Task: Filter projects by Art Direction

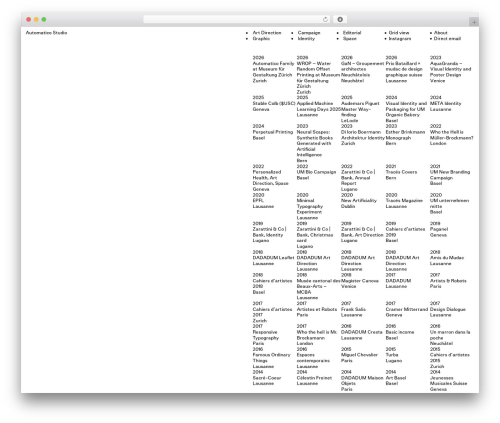Action: (x=267, y=33)
